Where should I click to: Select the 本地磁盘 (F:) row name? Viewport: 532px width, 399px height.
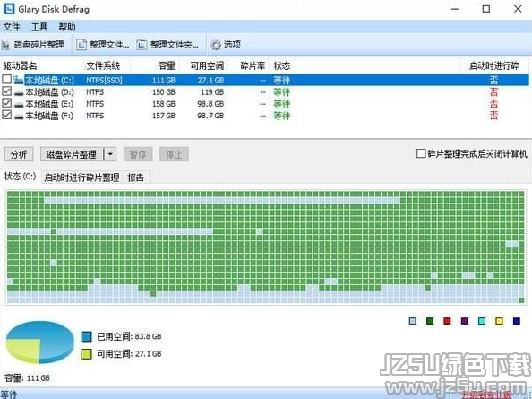pyautogui.click(x=49, y=116)
